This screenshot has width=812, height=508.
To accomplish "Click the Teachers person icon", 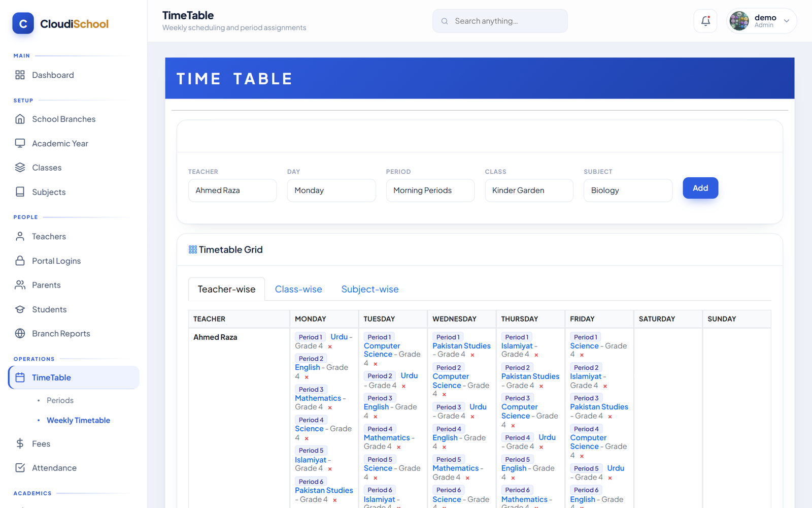I will point(20,236).
